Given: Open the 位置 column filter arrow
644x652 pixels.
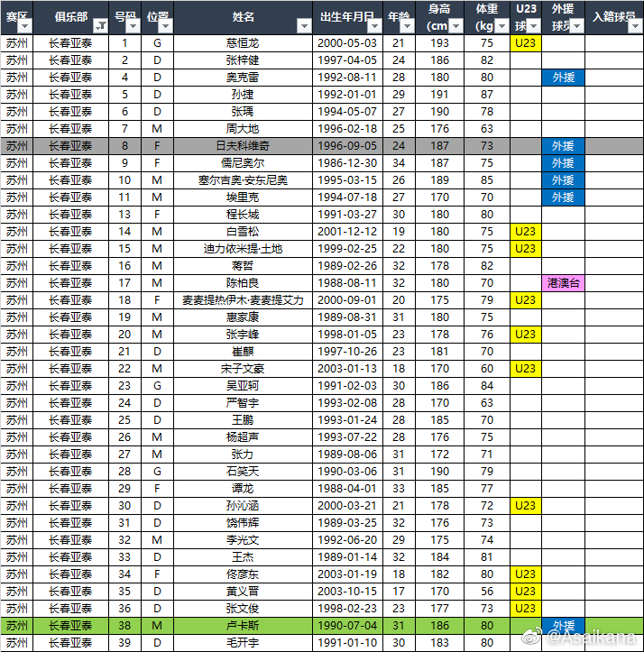Looking at the screenshot, I should (x=165, y=26).
